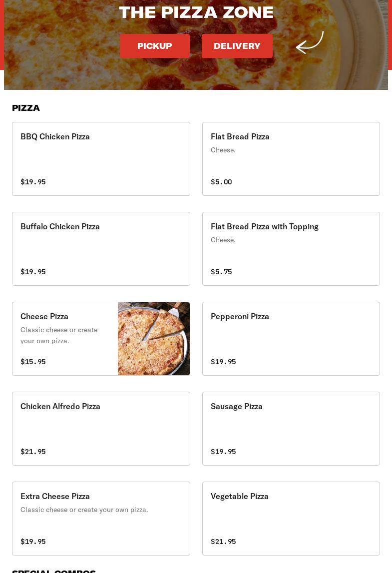Click the Cheese Pizza photo thumbnail
This screenshot has width=392, height=573.
click(x=154, y=339)
